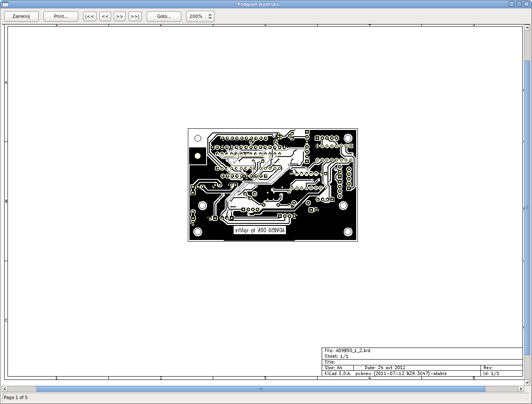Close the Podgląd wydruku window
The width and height of the screenshot is (532, 404).
pos(526,4)
